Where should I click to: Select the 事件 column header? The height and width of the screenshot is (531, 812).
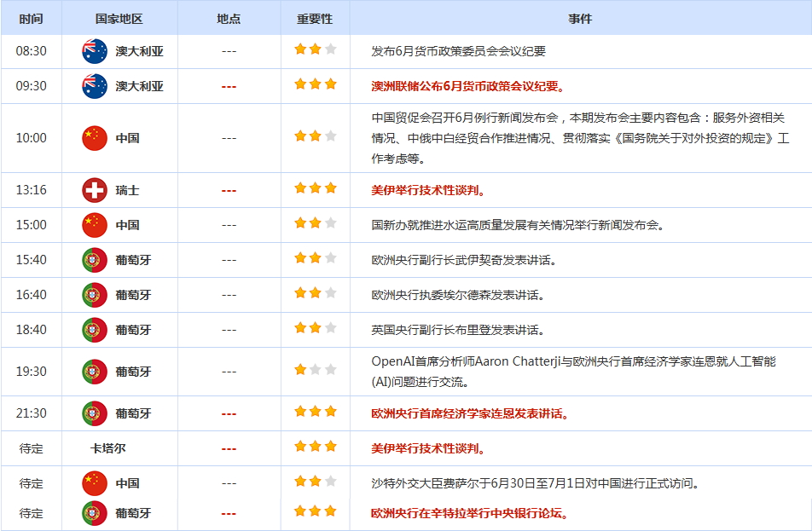click(580, 19)
